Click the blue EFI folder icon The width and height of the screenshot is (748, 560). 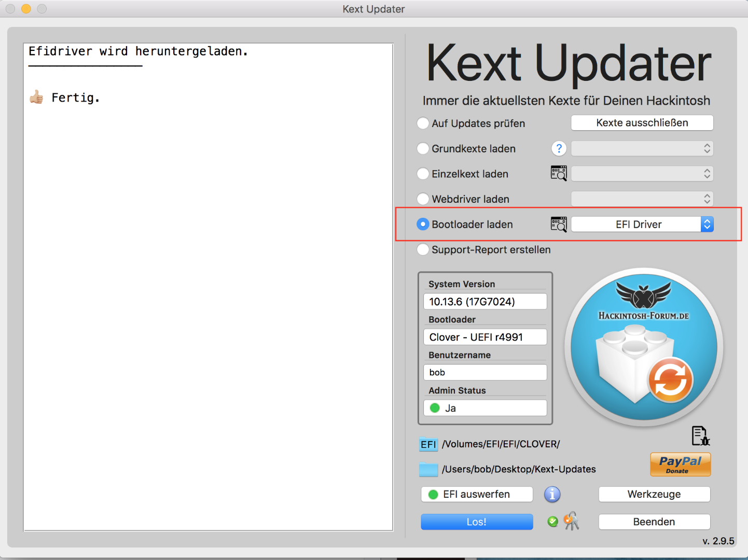428,444
